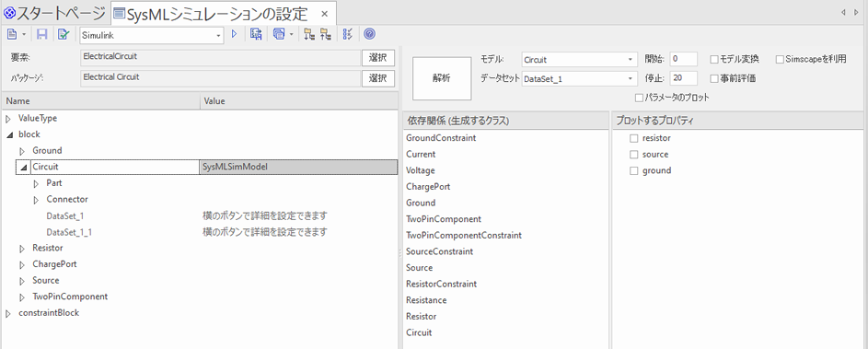Check the resistor plot property checkbox
This screenshot has width=868, height=349.
point(634,138)
